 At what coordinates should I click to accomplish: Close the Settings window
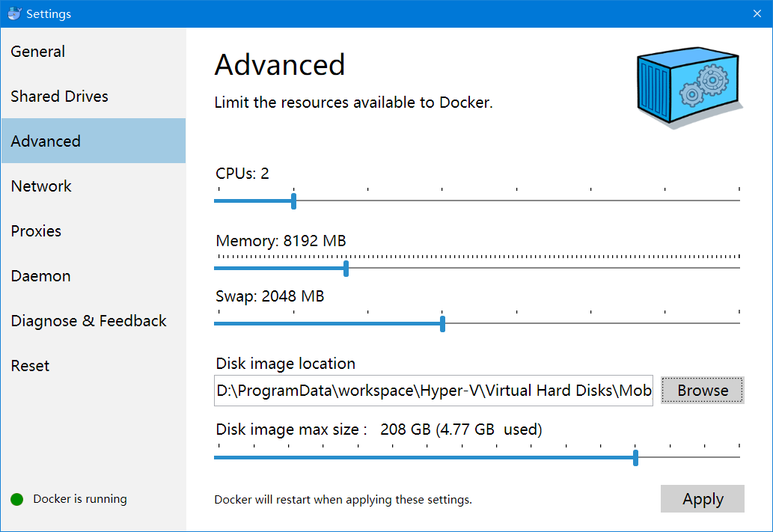tap(757, 13)
